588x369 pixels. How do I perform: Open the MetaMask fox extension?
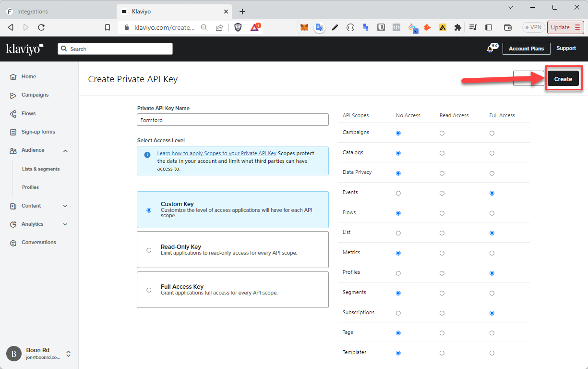tap(304, 27)
